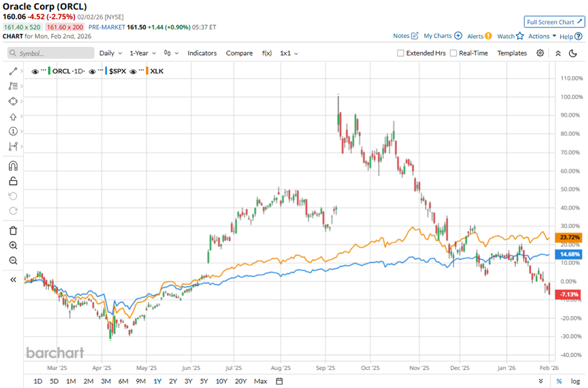Toggle percent scale mode
Viewport: 588px width, 388px height.
(x=559, y=381)
